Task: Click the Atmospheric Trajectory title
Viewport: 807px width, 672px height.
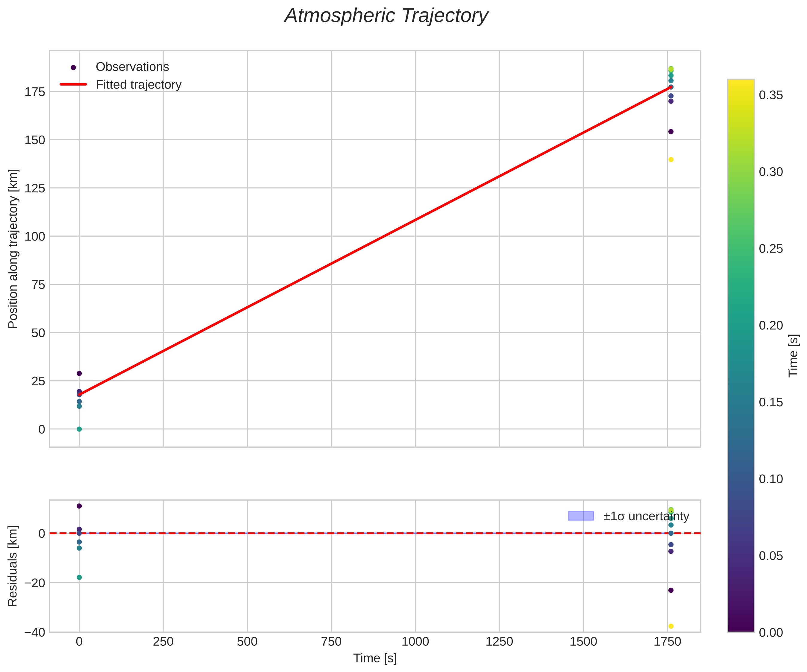Action: (x=386, y=16)
